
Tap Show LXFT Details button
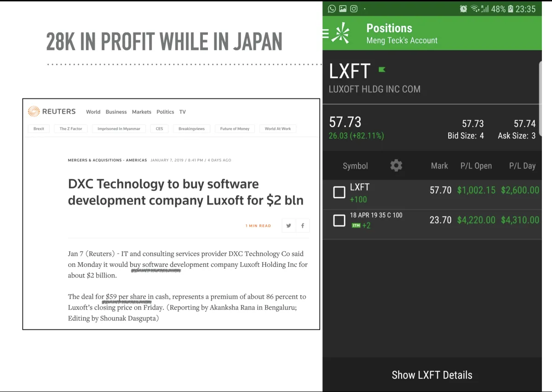click(432, 375)
